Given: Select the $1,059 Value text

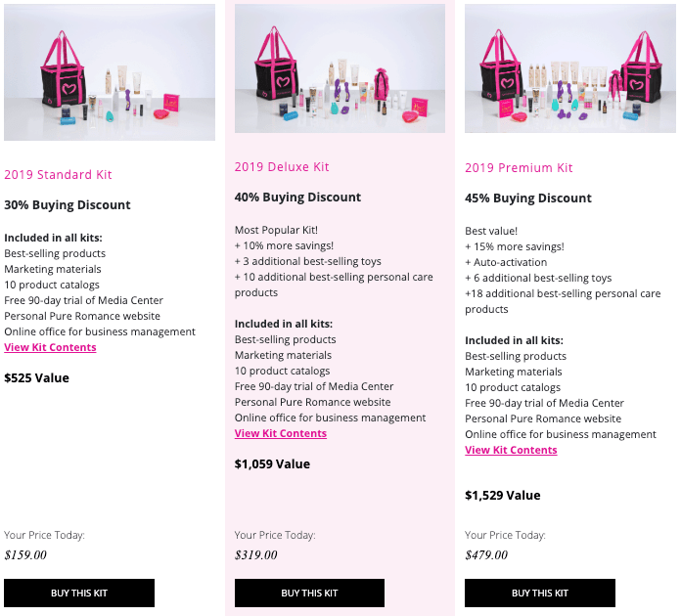Looking at the screenshot, I should 272,463.
